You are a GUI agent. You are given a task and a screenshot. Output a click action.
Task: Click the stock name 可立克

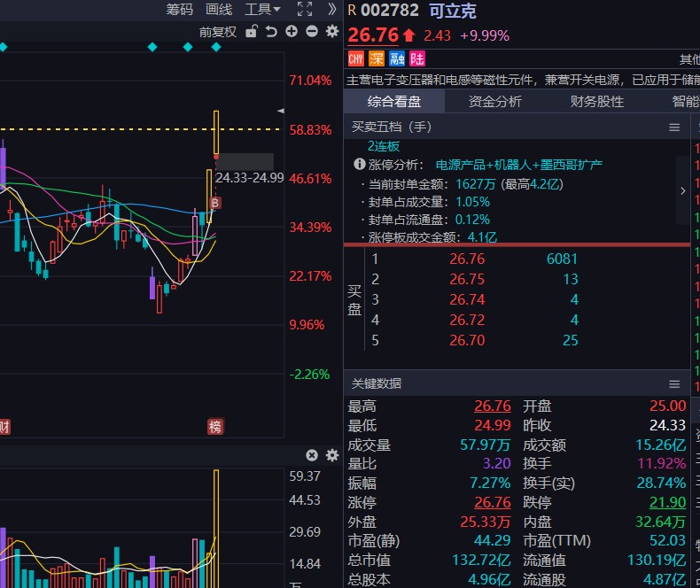[453, 11]
